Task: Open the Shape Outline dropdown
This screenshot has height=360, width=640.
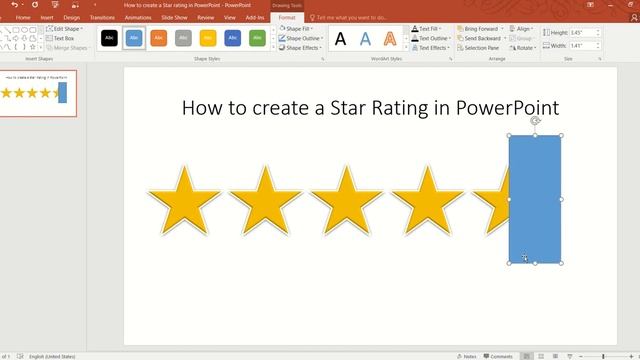Action: point(301,38)
